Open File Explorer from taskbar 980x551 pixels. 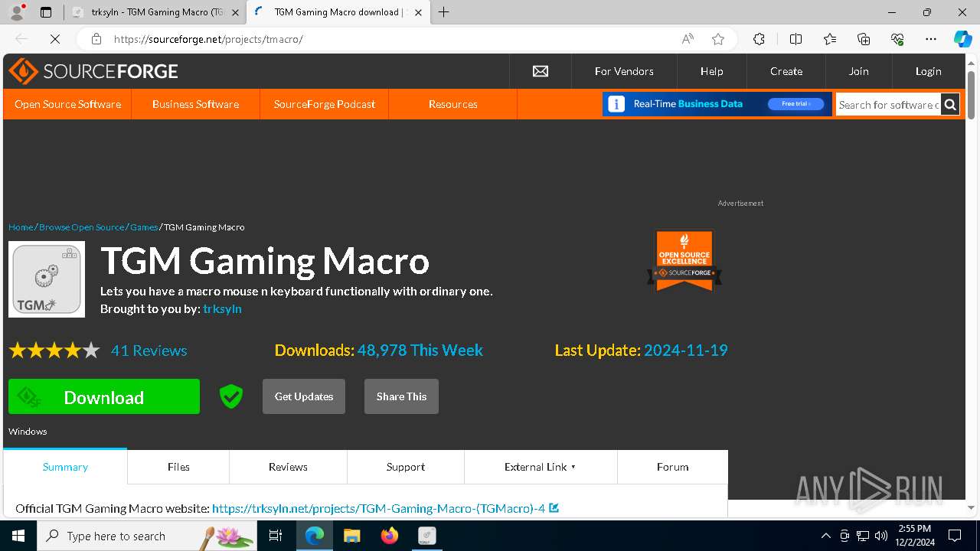coord(351,536)
